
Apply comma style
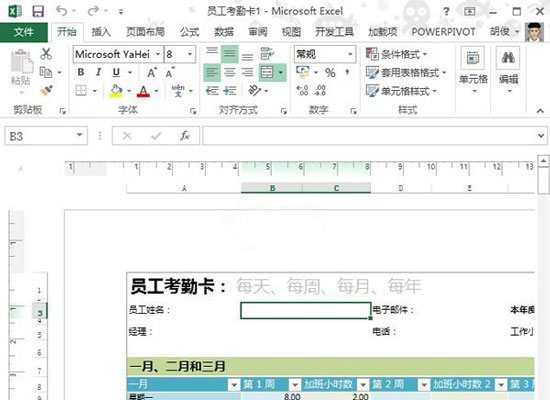tap(347, 72)
